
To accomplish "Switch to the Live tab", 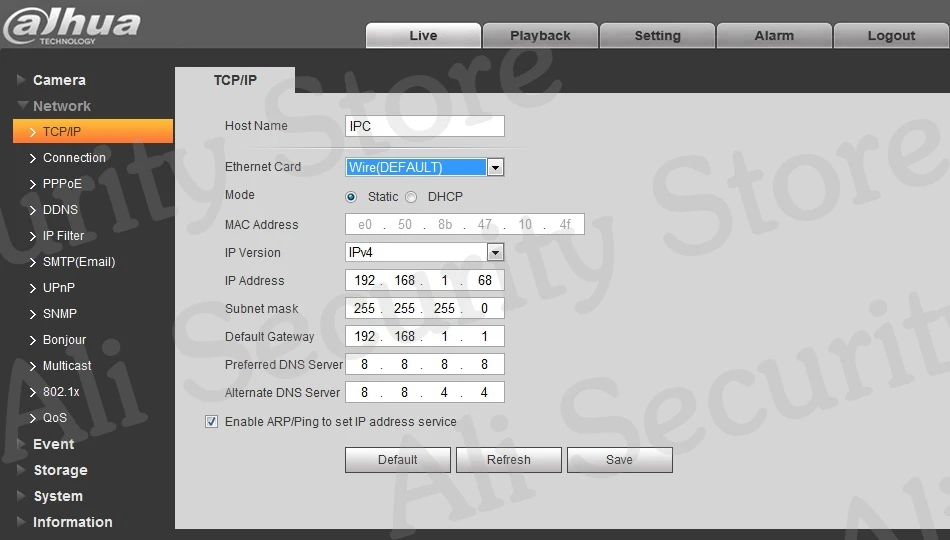I will [423, 36].
